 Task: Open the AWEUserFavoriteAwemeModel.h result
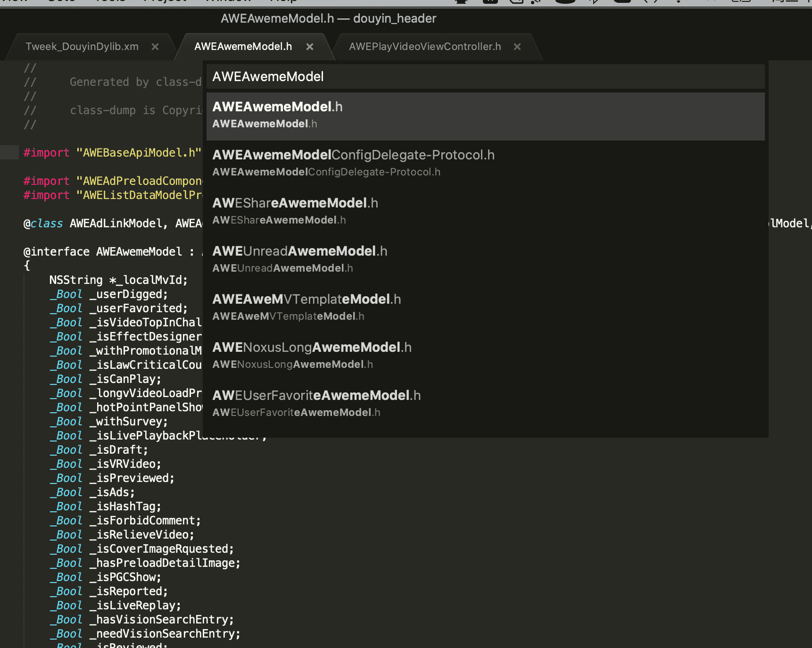click(486, 404)
